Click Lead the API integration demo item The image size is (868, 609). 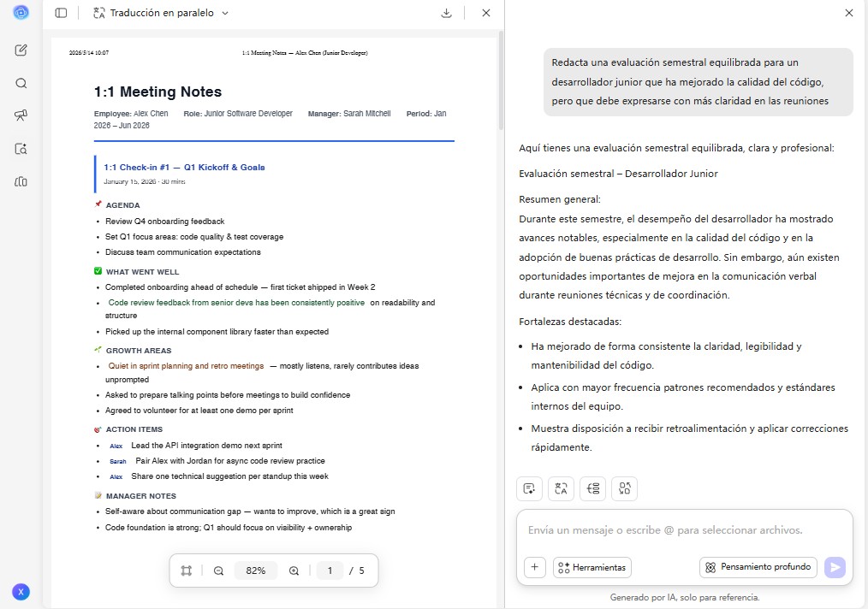(206, 446)
